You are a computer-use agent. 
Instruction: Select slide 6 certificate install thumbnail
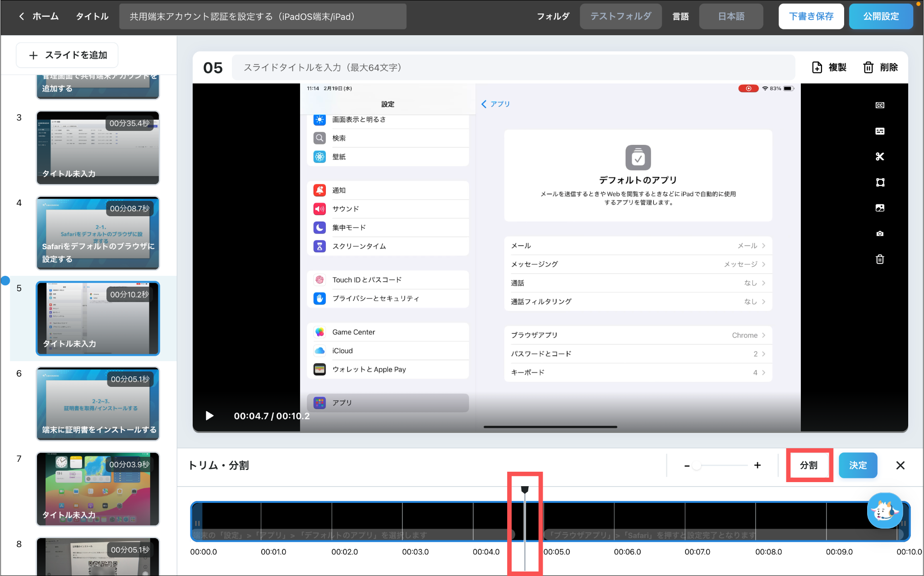coord(98,404)
